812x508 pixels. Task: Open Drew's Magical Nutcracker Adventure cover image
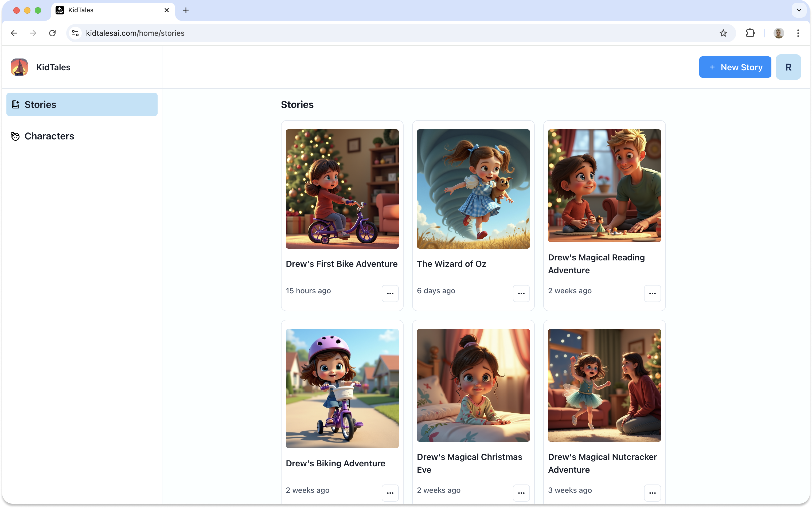pos(604,385)
